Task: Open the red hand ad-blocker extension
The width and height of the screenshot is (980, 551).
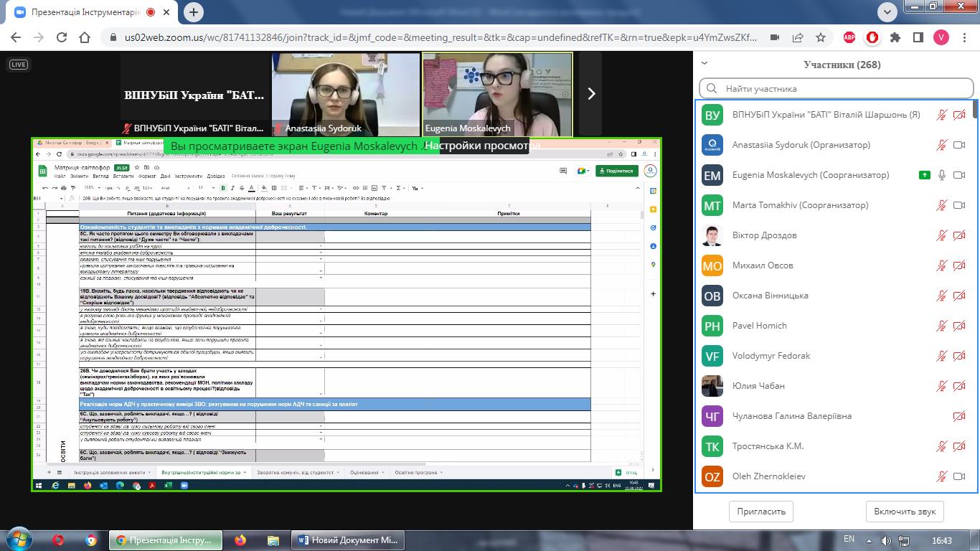Action: pos(872,37)
